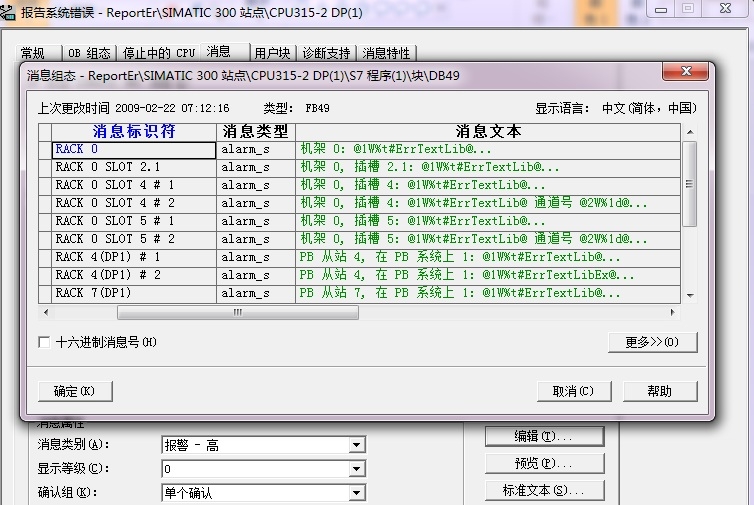This screenshot has height=505, width=754.
Task: Open 标准文本(S)... button
Action: click(544, 490)
